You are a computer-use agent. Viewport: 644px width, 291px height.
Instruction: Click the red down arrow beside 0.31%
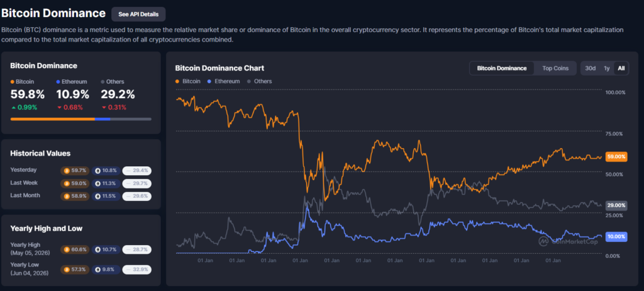coord(104,108)
